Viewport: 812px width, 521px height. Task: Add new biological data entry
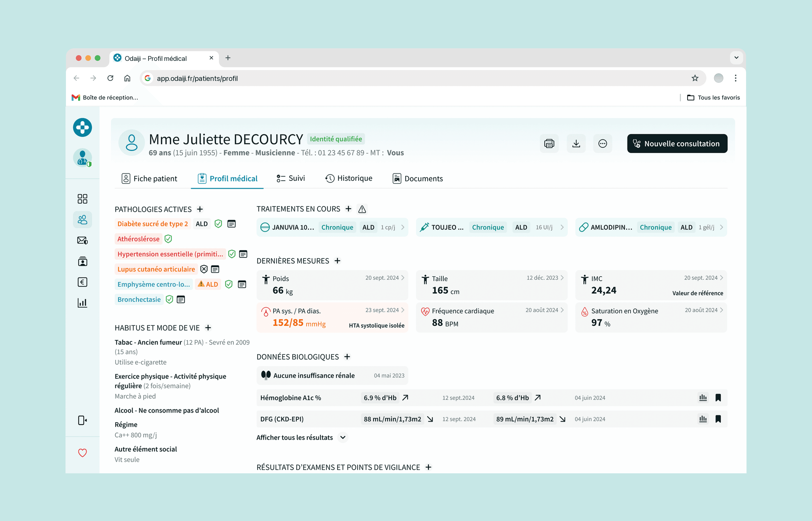pos(347,357)
